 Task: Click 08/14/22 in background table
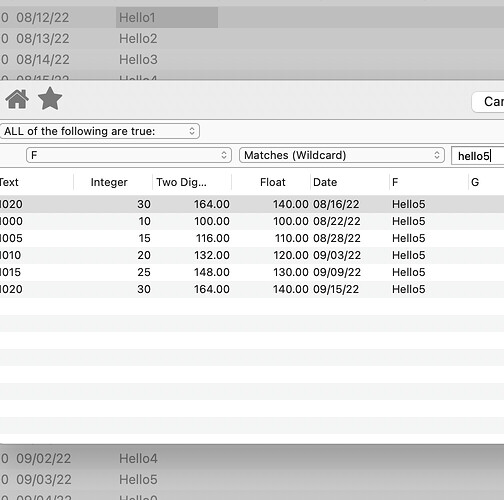click(x=43, y=59)
